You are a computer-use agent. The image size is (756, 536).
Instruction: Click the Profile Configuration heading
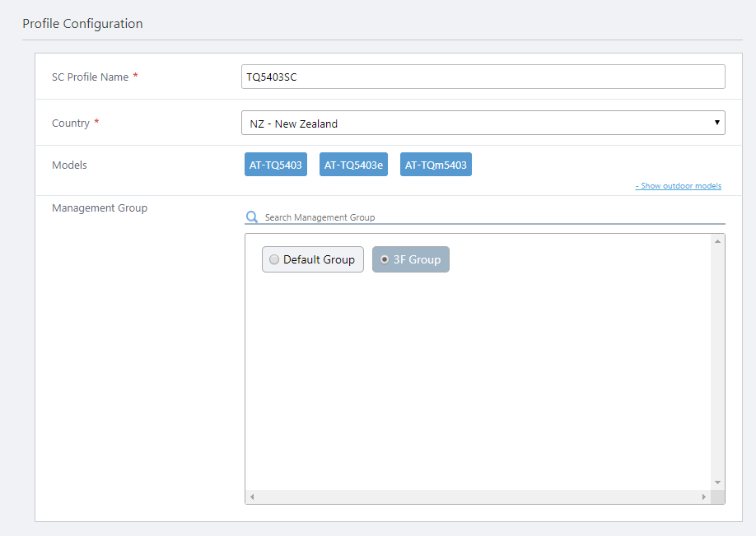tap(82, 24)
